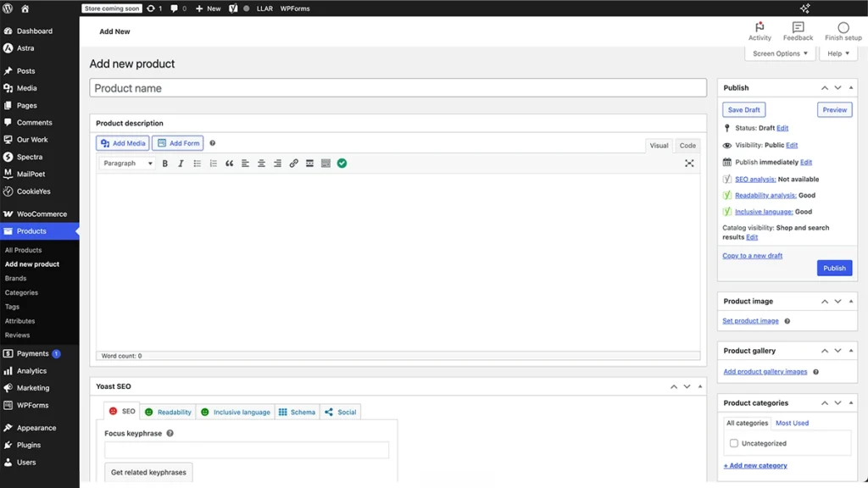Open the Inclusive language tab

(236, 413)
